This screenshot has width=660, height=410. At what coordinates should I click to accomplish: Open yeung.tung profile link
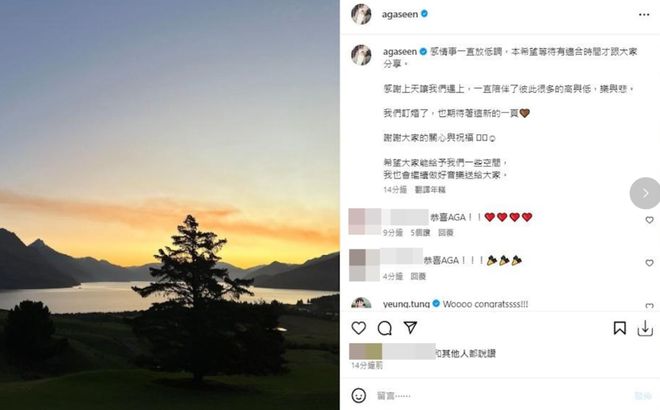406,304
